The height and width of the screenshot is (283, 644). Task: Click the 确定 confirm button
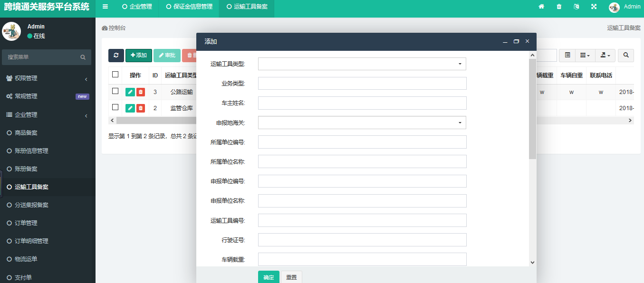(269, 277)
